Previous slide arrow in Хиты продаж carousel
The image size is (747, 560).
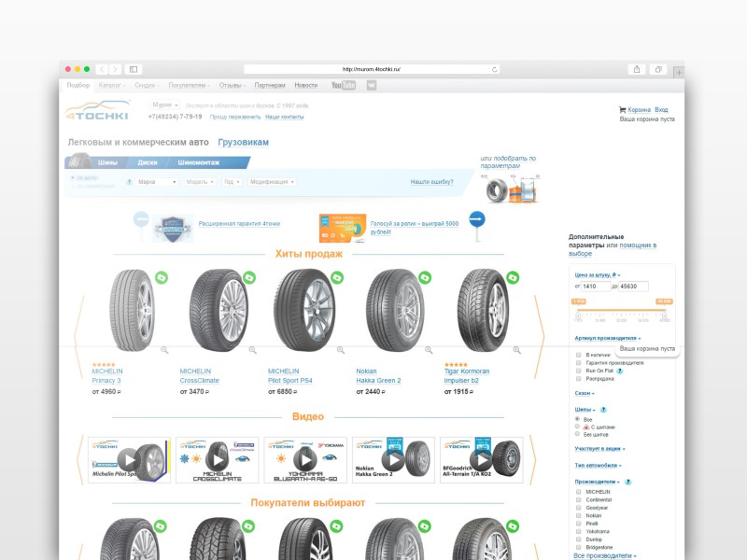click(x=79, y=337)
